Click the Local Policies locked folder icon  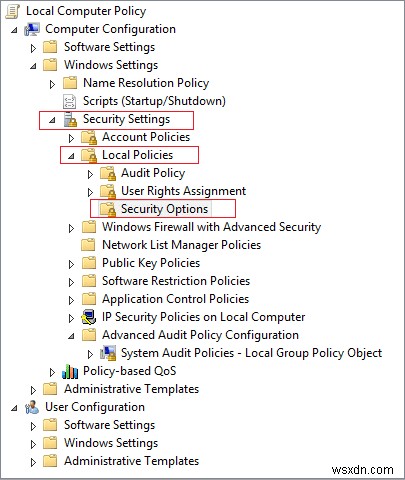89,155
